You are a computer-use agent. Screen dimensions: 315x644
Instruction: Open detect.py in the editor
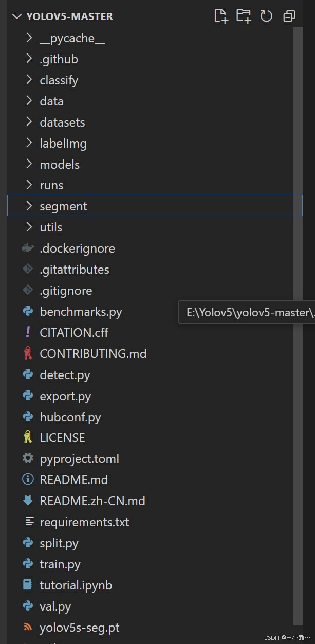[65, 375]
